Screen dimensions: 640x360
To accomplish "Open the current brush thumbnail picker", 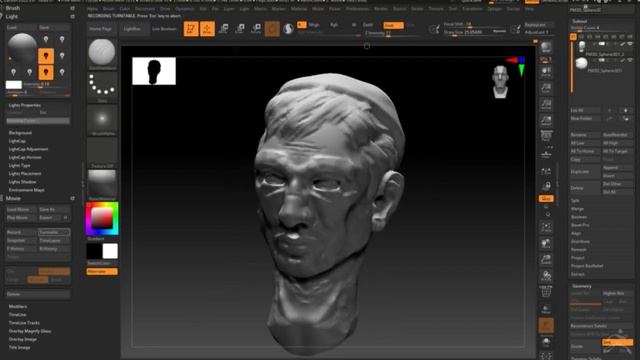I will (102, 53).
